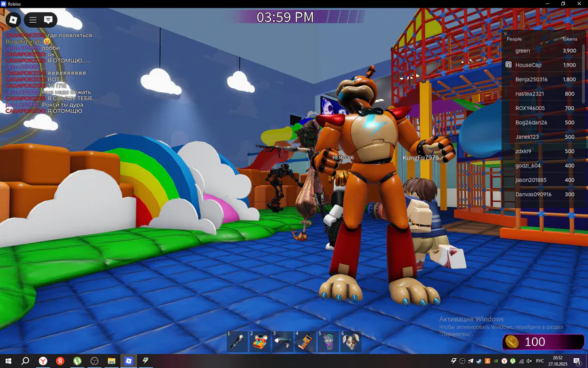Viewport: 588px width, 368px height.
Task: Switch to the Roblox taskbar button
Action: coord(129,361)
